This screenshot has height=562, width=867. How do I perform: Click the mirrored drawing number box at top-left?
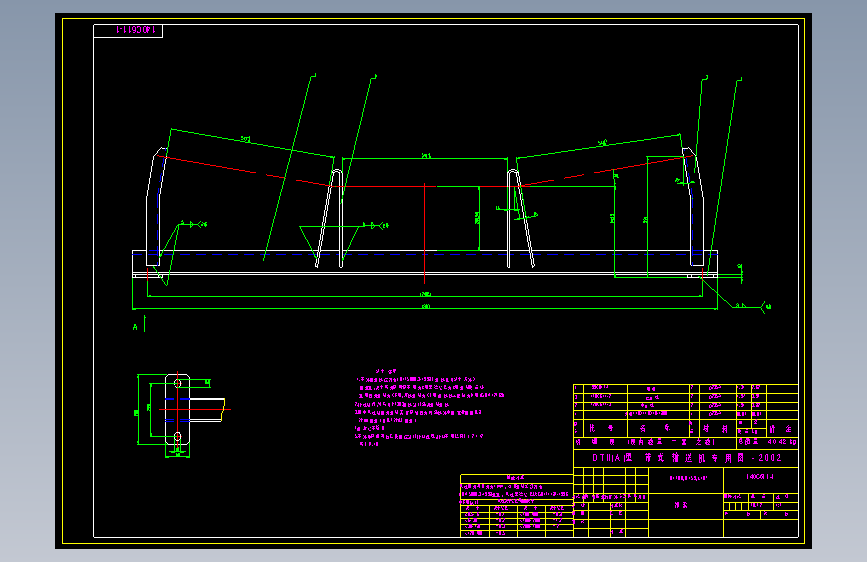[128, 31]
